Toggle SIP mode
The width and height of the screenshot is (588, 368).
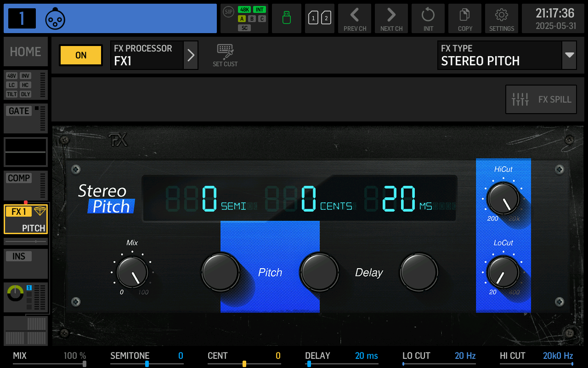pos(228,12)
